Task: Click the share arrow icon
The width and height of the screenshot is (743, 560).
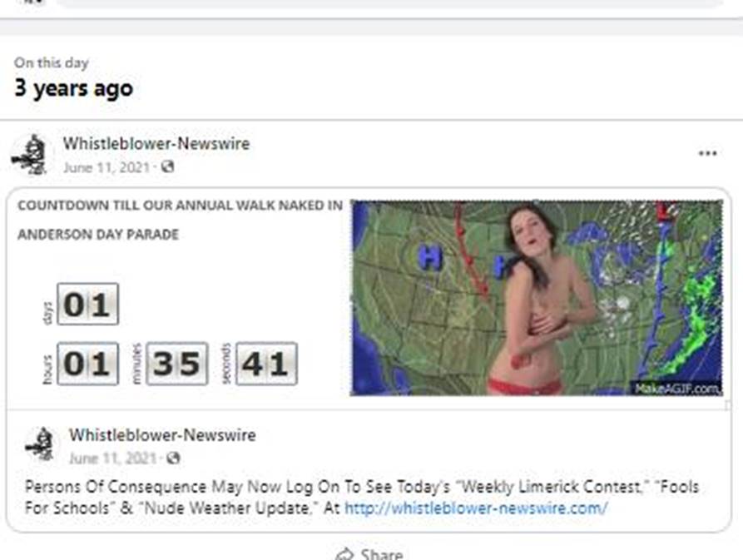Action: [x=344, y=554]
